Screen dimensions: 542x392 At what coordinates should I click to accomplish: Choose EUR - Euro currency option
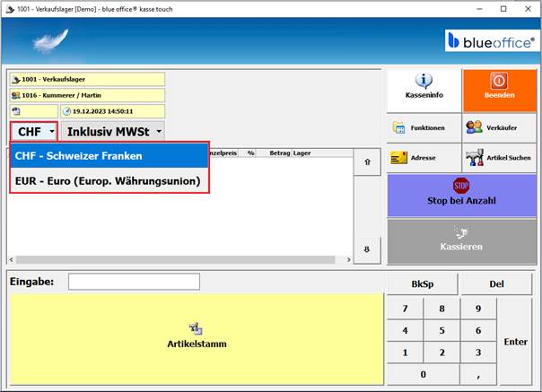coord(109,181)
